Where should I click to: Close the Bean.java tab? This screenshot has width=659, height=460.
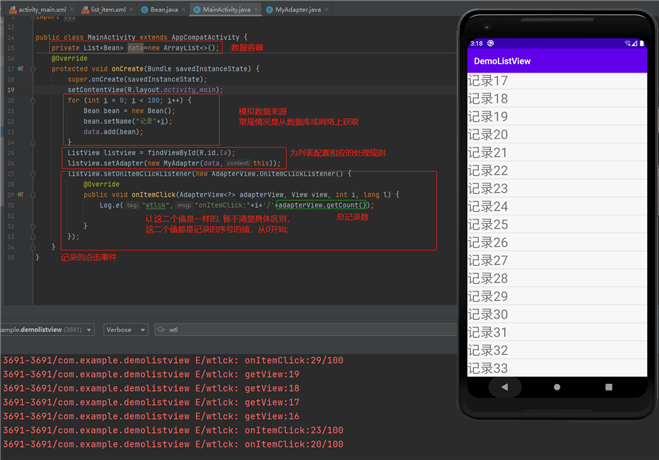point(183,9)
